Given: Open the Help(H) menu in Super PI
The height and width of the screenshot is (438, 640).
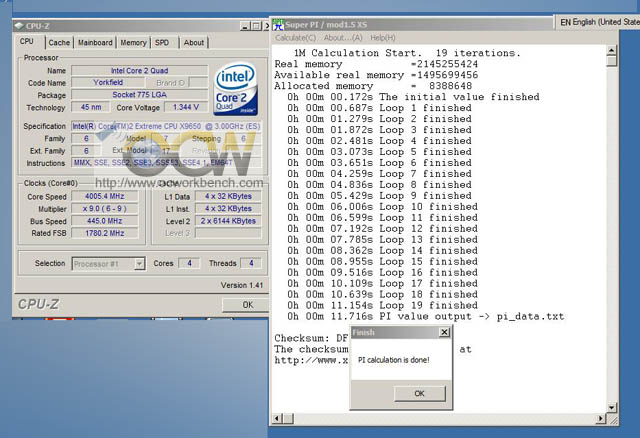Looking at the screenshot, I should pyautogui.click(x=382, y=38).
